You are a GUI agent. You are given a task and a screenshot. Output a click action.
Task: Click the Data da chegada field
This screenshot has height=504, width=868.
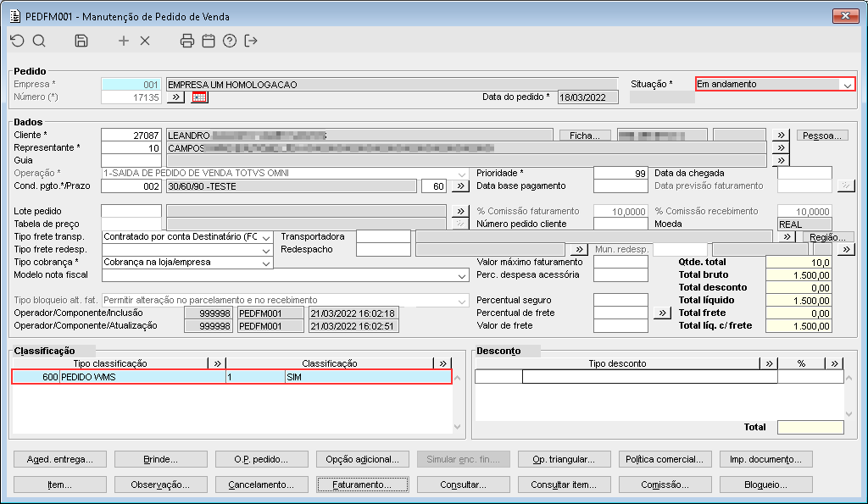(804, 173)
